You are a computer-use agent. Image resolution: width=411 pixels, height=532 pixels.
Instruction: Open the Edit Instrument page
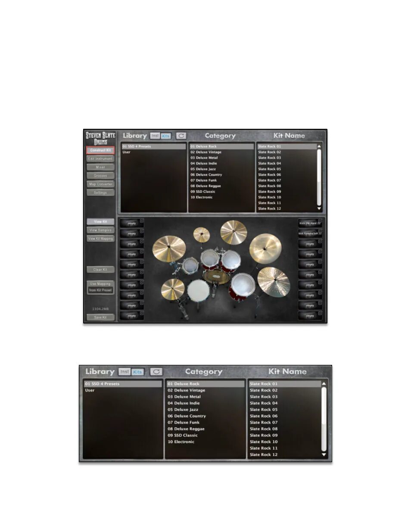point(100,159)
